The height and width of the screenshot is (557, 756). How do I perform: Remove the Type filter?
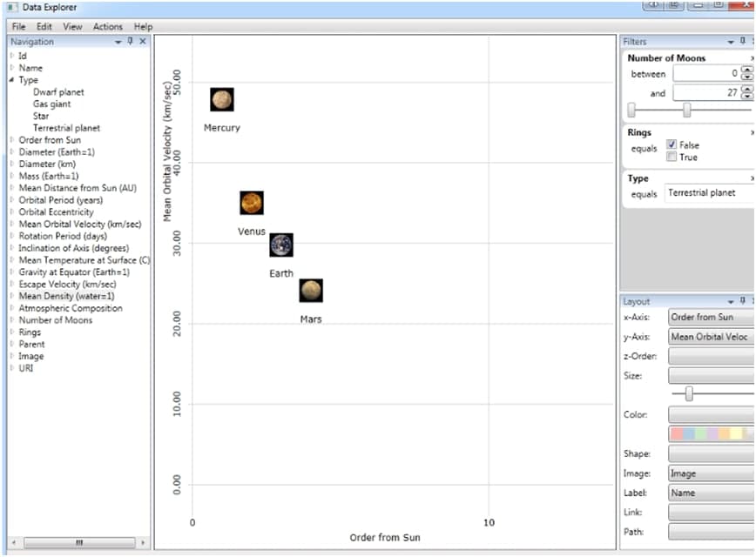click(x=753, y=178)
